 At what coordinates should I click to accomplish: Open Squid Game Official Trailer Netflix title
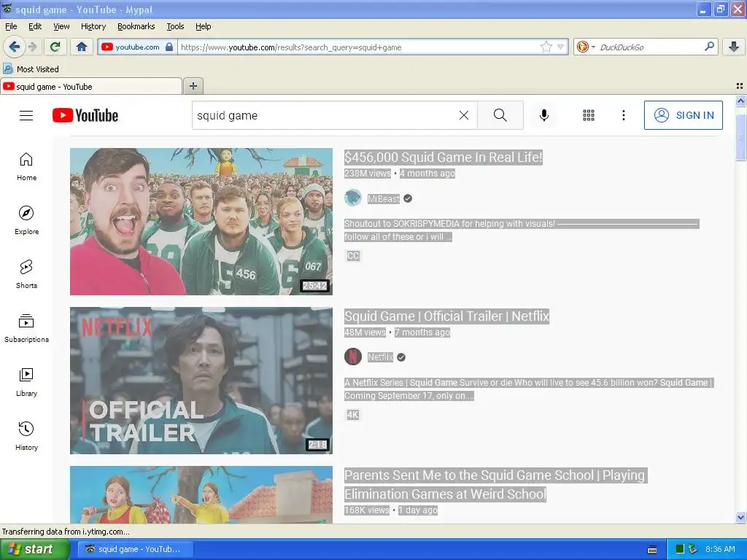(x=446, y=316)
